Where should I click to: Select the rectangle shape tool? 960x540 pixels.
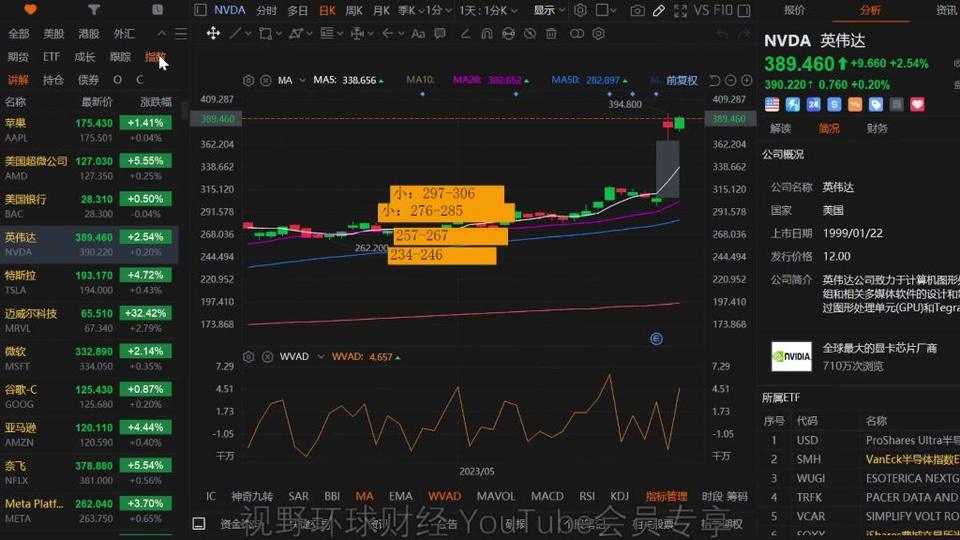265,33
